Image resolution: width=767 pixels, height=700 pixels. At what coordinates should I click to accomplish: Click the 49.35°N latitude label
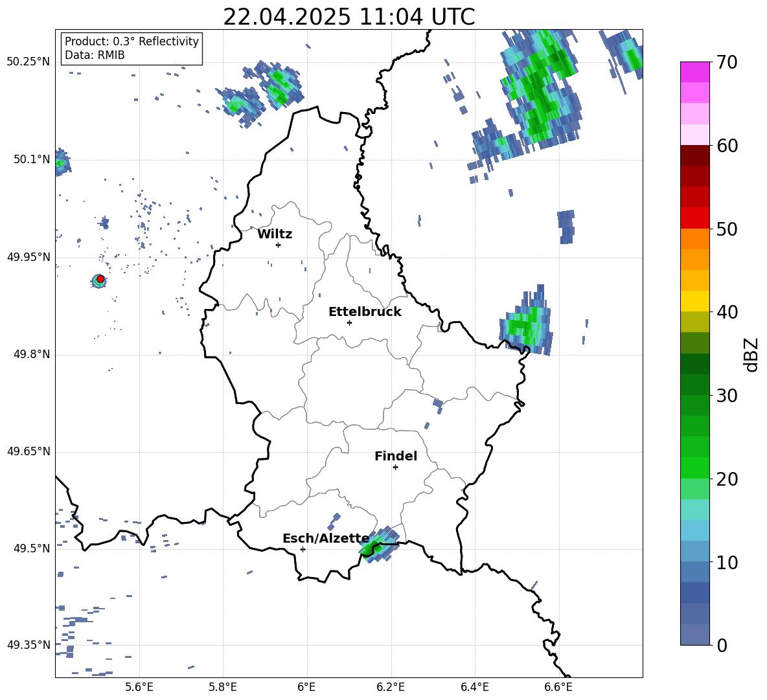[29, 645]
